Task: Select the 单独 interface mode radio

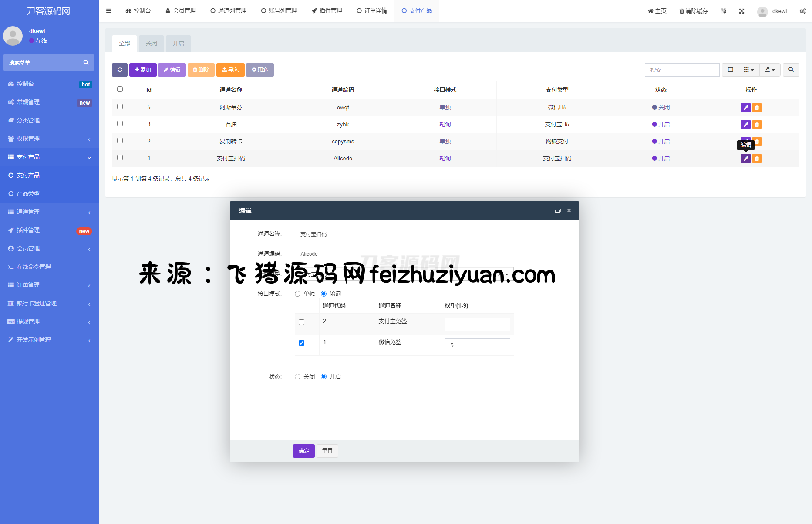Action: click(298, 294)
